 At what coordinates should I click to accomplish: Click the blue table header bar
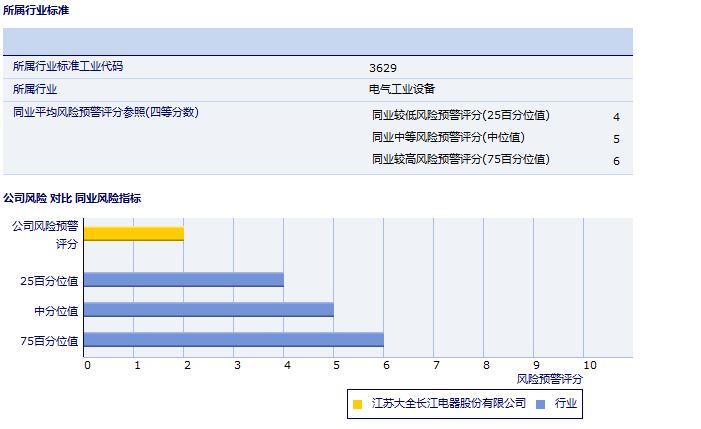point(318,41)
